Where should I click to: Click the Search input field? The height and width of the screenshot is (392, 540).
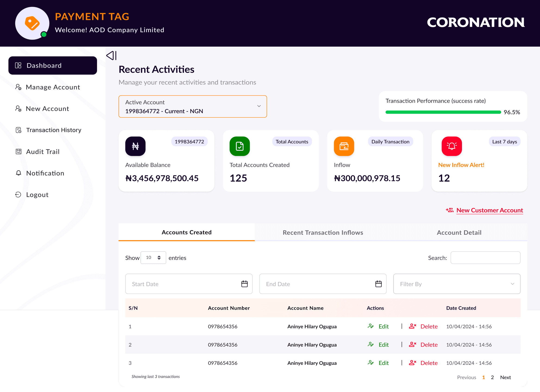(x=485, y=258)
